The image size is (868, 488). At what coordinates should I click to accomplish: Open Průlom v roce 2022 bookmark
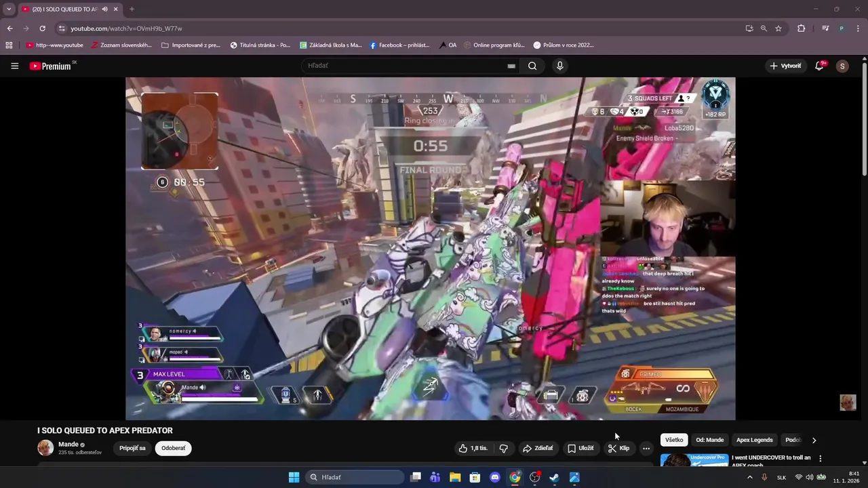pos(564,45)
